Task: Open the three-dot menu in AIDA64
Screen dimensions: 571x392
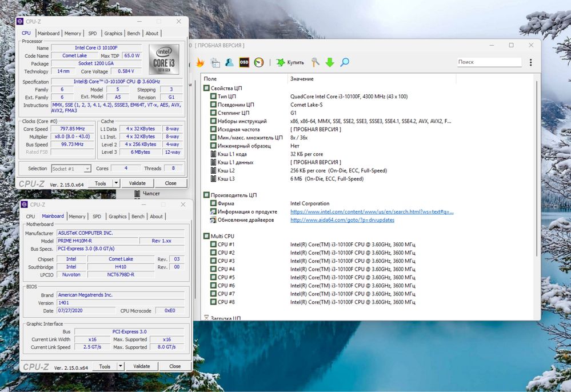Action: pyautogui.click(x=530, y=62)
